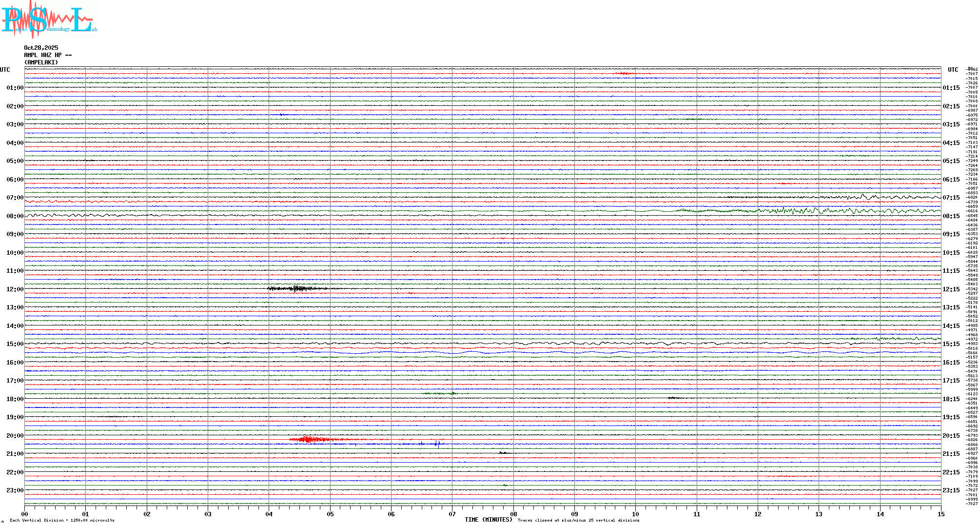Click the (AMPELAKI) station name

[41, 62]
